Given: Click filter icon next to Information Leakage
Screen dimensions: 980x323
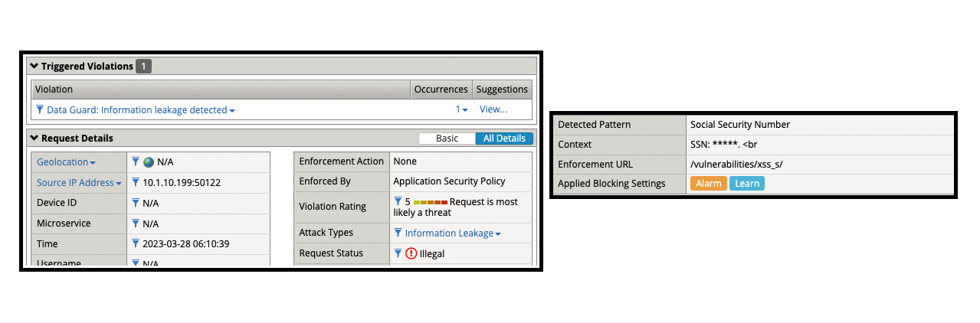Looking at the screenshot, I should tap(398, 233).
